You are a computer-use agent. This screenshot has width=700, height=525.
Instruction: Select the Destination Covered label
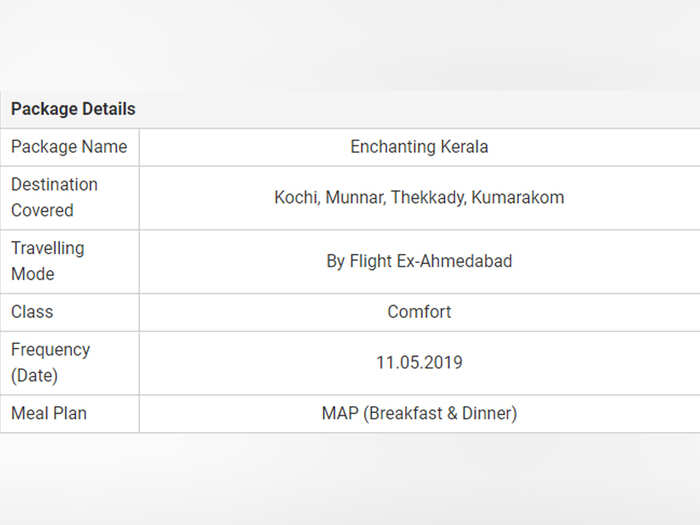click(x=54, y=197)
